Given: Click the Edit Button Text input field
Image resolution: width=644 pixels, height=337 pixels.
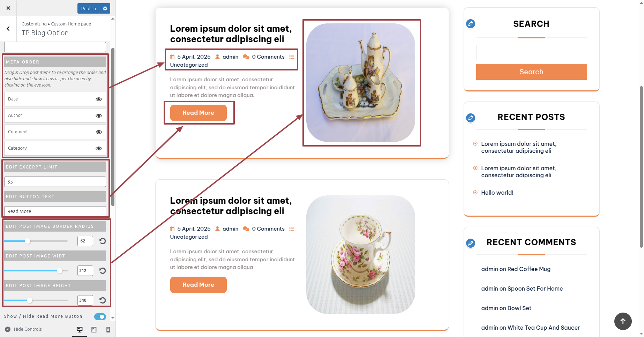Looking at the screenshot, I should (x=55, y=211).
